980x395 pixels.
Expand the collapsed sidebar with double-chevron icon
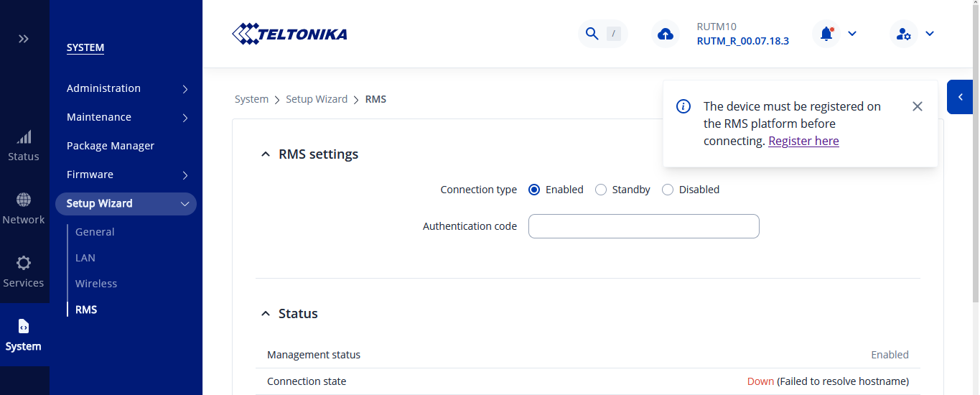point(24,39)
